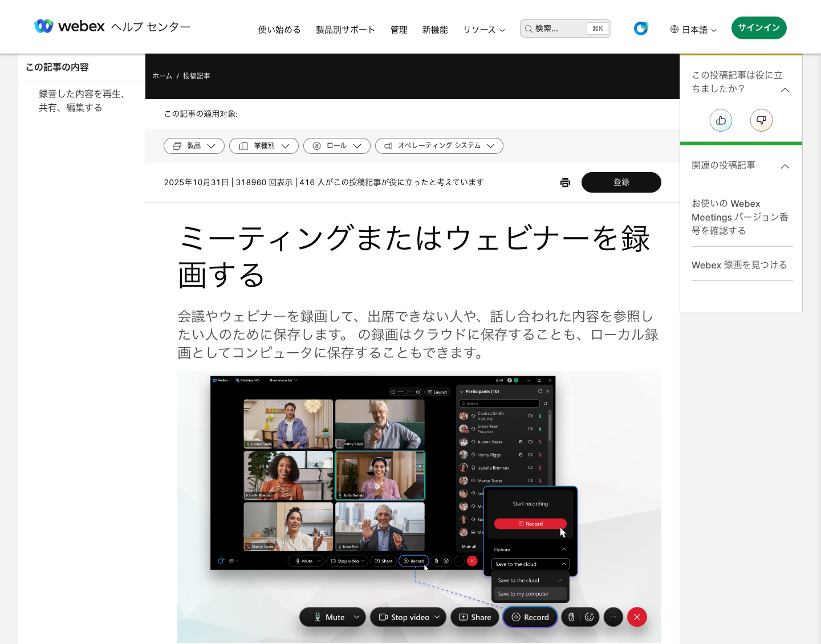Open the 新機能 menu item
This screenshot has height=644, width=821.
[x=435, y=30]
